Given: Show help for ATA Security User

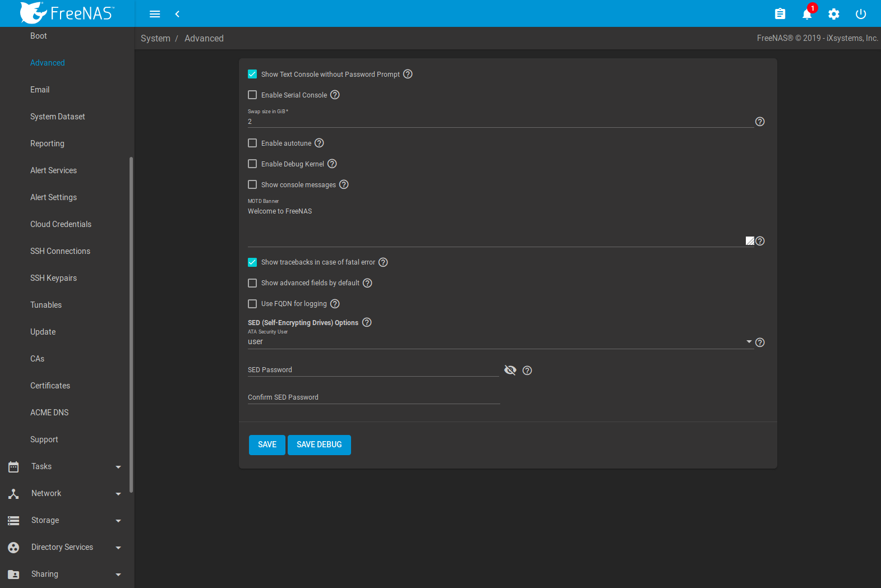Looking at the screenshot, I should point(760,342).
